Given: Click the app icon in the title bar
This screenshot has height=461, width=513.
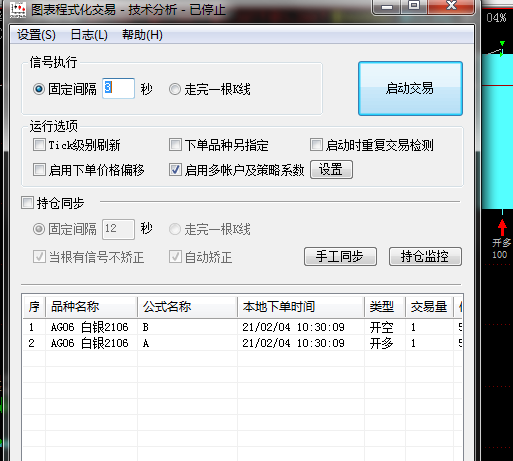Looking at the screenshot, I should point(18,9).
